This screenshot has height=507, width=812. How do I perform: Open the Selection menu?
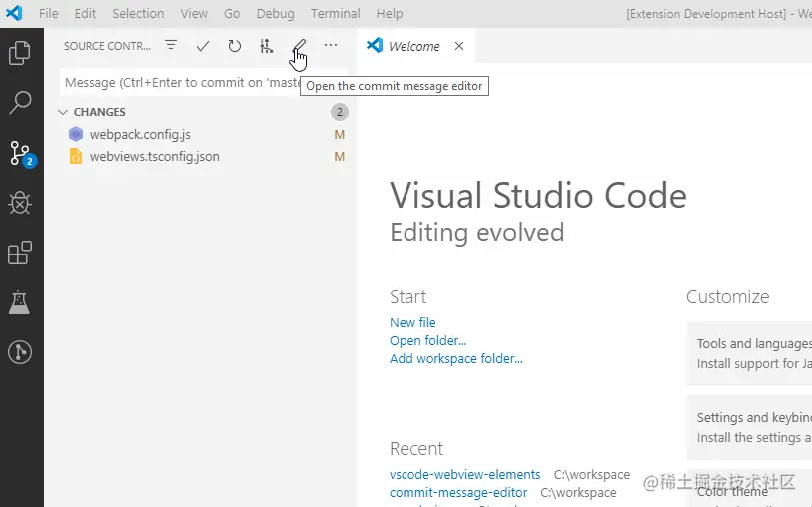[138, 13]
